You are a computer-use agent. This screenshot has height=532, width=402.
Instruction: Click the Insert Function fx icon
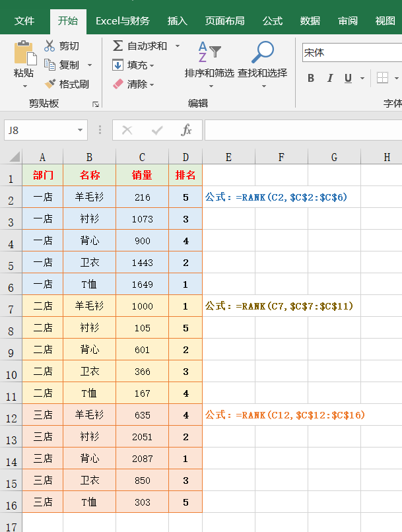tap(187, 130)
